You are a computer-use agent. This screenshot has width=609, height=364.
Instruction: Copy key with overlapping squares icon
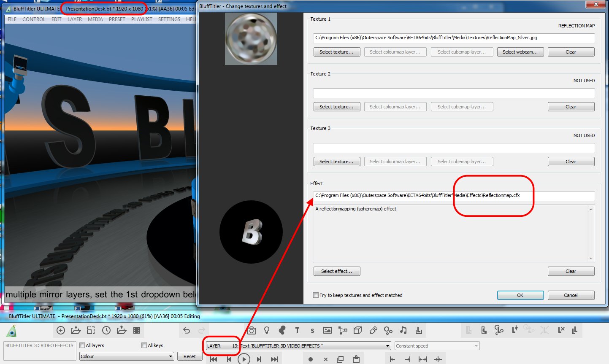(x=340, y=359)
